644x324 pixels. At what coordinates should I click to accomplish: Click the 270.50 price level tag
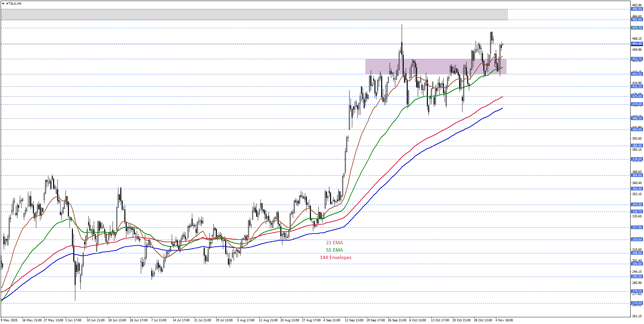click(x=637, y=303)
